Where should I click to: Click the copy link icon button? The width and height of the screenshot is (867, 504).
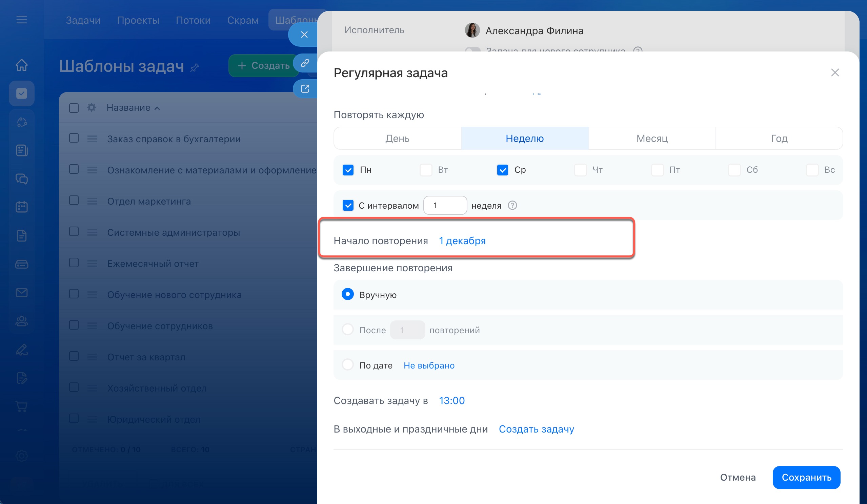click(x=305, y=63)
